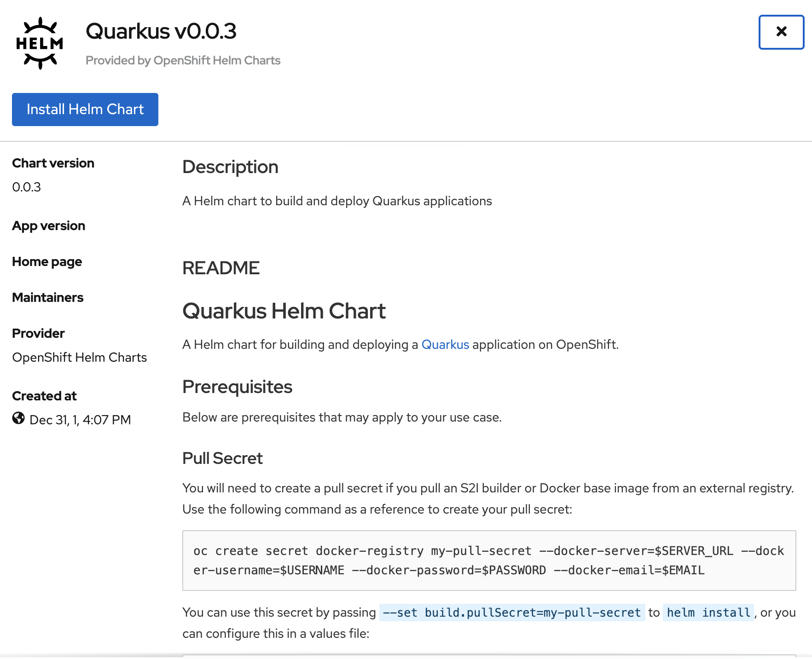Click the Prerequisites heading
Image resolution: width=812 pixels, height=659 pixels.
237,387
